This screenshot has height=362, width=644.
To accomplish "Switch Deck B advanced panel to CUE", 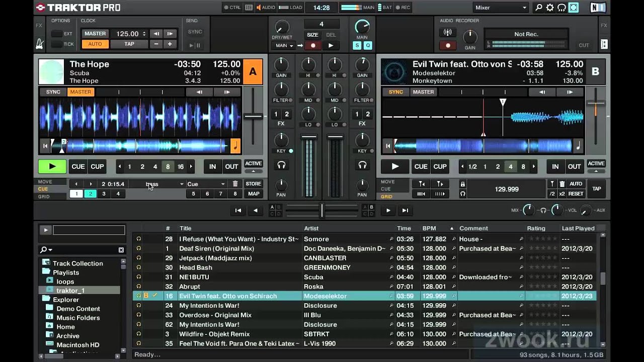I will coord(386,189).
